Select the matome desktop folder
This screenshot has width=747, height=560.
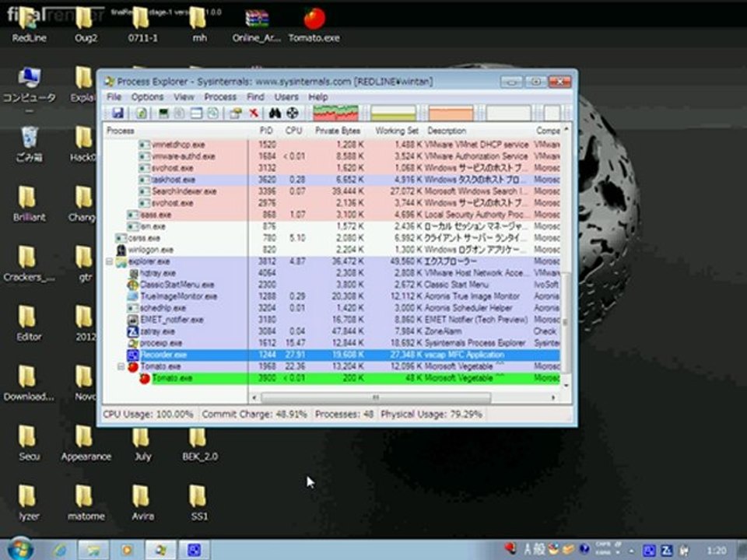pyautogui.click(x=86, y=504)
